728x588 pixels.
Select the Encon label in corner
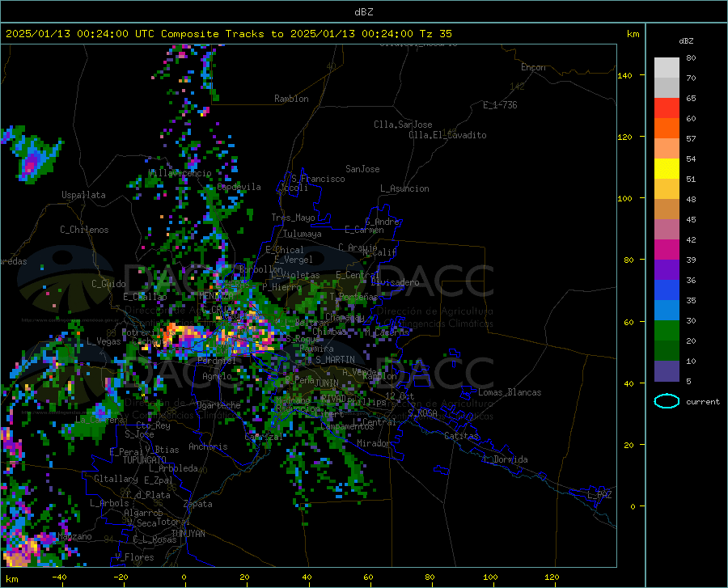tap(533, 67)
